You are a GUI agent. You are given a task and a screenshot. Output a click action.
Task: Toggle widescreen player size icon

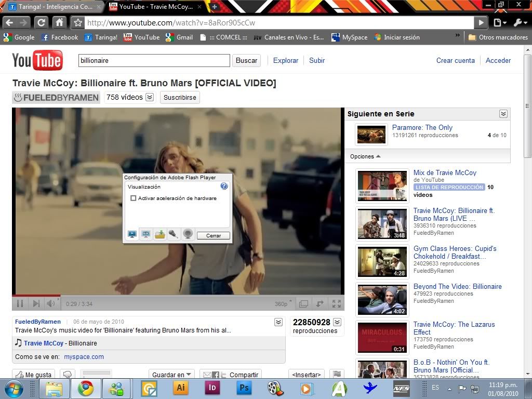[303, 303]
